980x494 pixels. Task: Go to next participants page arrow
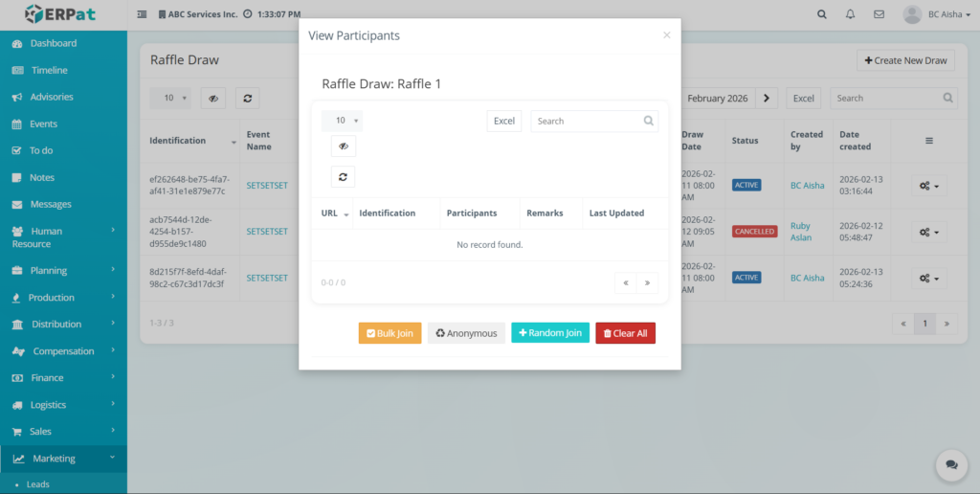pyautogui.click(x=648, y=282)
